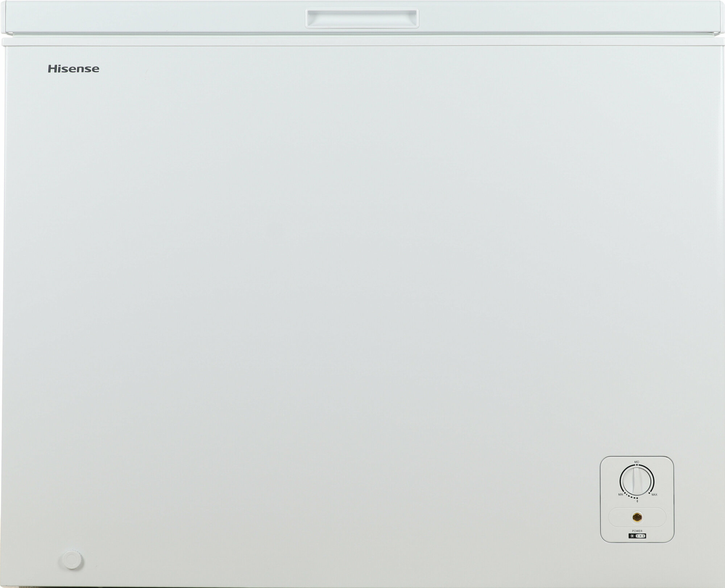Click the large snowflake freezer symbol

point(632,536)
